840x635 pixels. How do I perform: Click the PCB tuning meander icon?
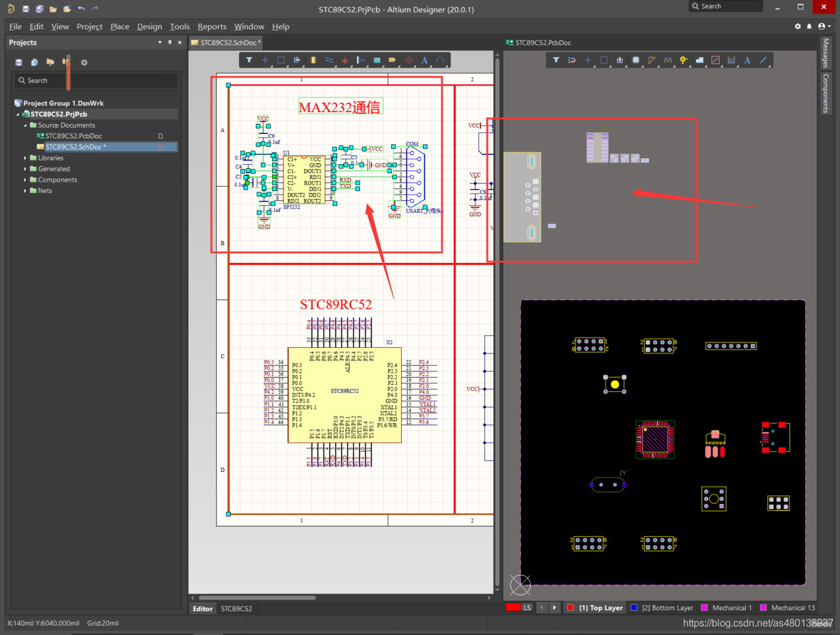pyautogui.click(x=668, y=60)
